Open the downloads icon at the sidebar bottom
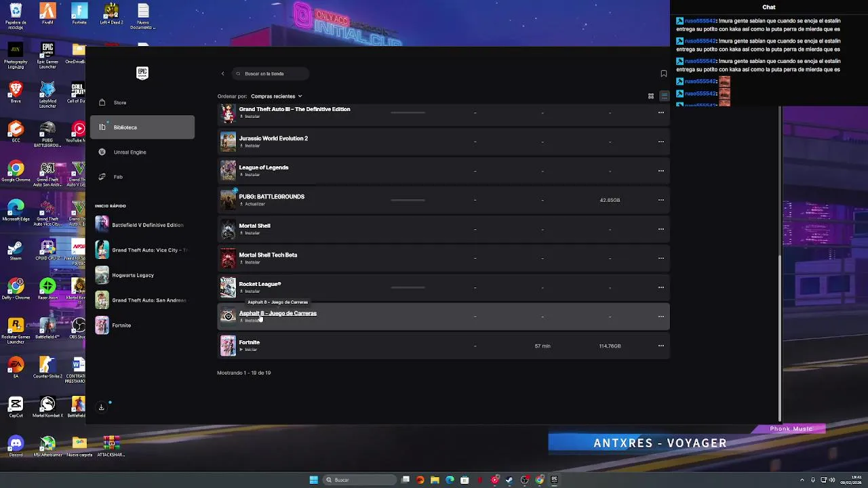The width and height of the screenshot is (868, 488). pyautogui.click(x=102, y=407)
